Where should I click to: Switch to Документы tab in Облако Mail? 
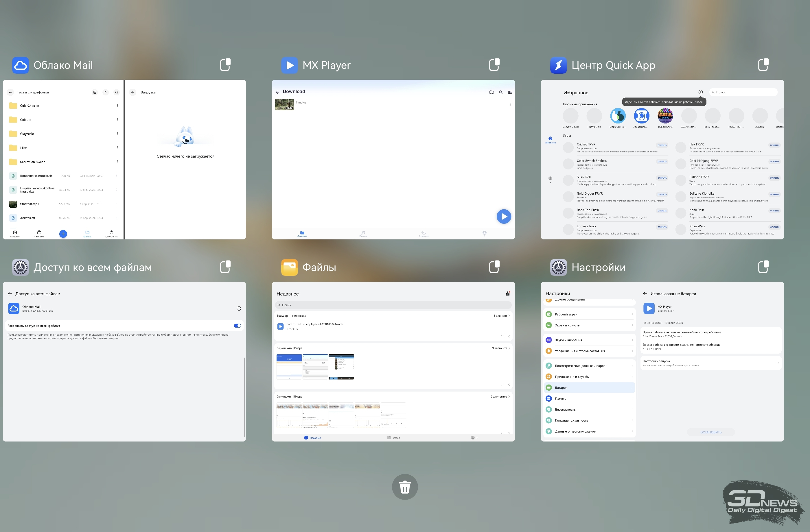point(111,234)
